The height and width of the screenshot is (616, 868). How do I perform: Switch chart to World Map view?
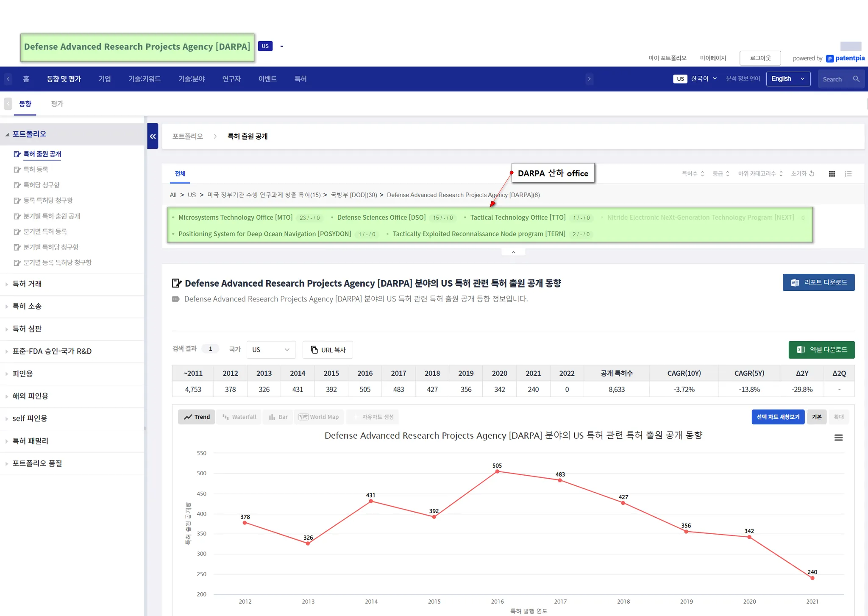coord(319,417)
